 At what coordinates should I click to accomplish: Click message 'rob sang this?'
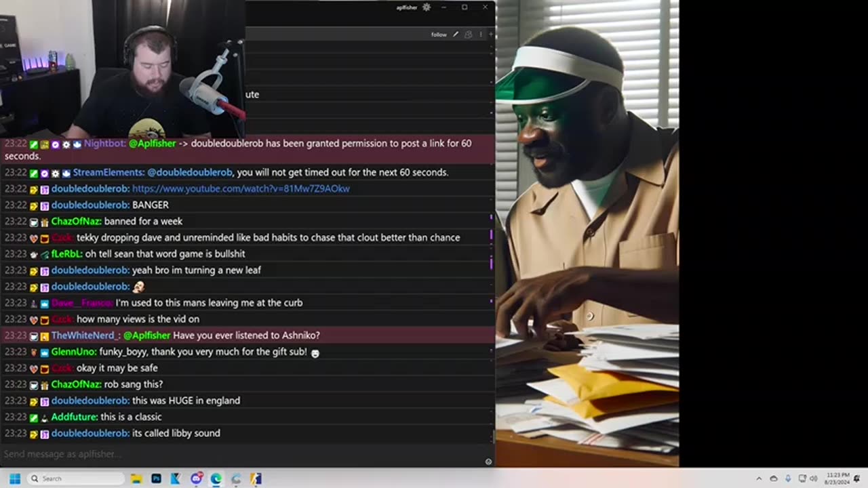pos(134,384)
